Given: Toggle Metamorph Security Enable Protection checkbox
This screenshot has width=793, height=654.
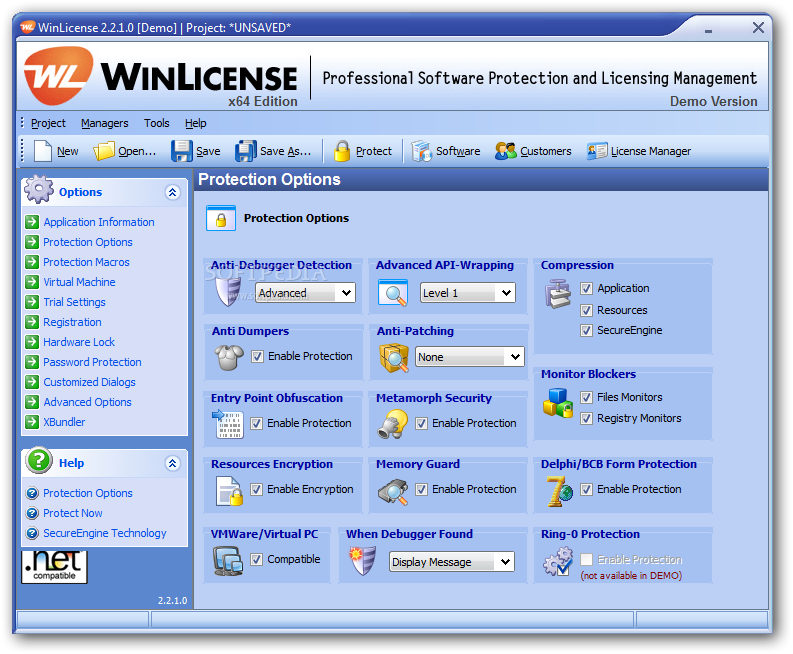Looking at the screenshot, I should (x=421, y=423).
